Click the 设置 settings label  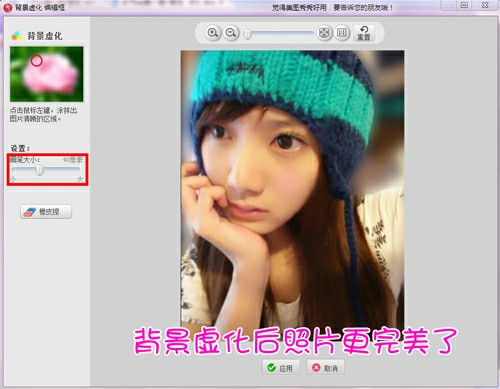coord(20,148)
